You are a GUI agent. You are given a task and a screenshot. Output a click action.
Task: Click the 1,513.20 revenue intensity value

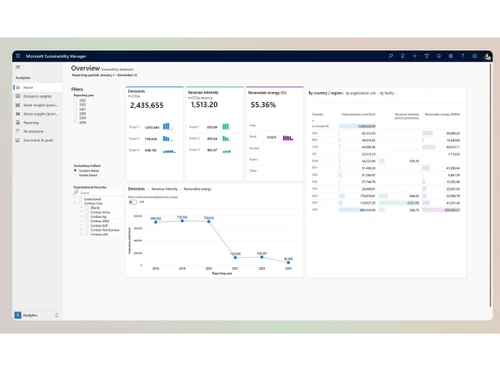pyautogui.click(x=204, y=105)
